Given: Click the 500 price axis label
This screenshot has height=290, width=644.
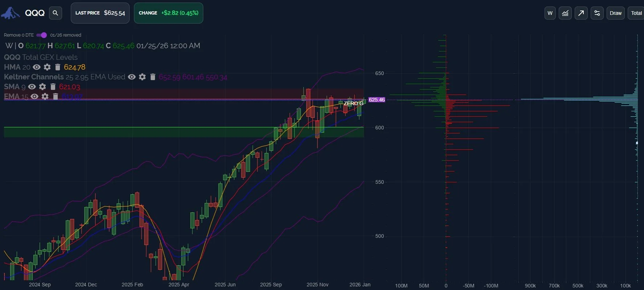Looking at the screenshot, I should 379,236.
